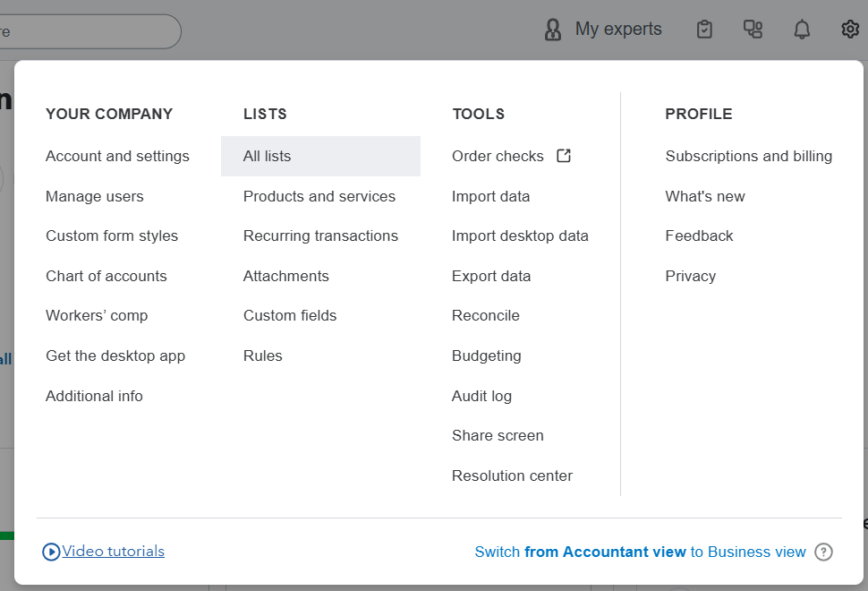Open the Settings gear icon
The height and width of the screenshot is (591, 868).
coord(849,30)
